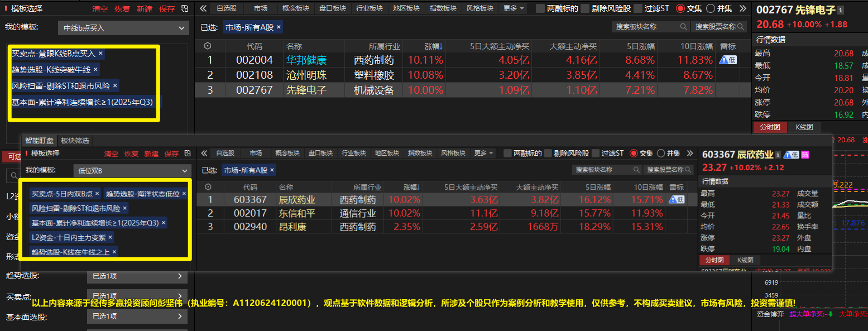Image resolution: width=868 pixels, height=331 pixels.
Task: Enable the 两融标的 checkbox in top toolbar
Action: [540, 8]
